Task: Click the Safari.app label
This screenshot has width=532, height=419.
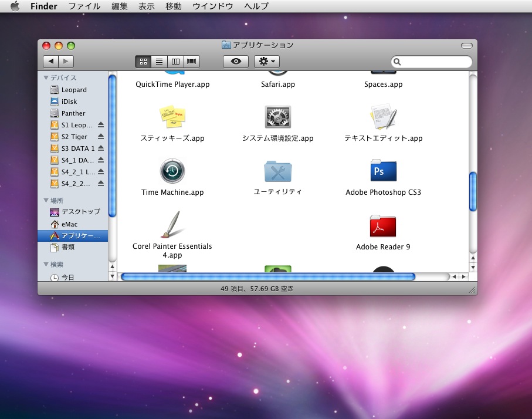Action: [x=278, y=84]
